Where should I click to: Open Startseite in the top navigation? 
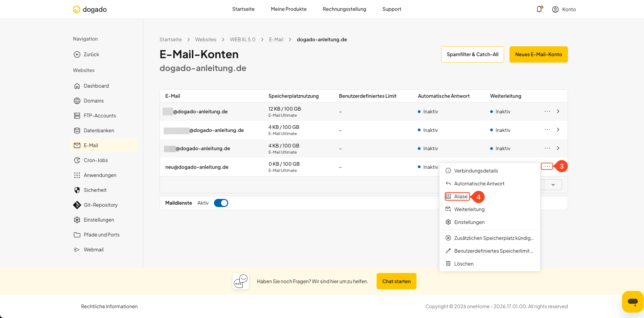pyautogui.click(x=243, y=9)
